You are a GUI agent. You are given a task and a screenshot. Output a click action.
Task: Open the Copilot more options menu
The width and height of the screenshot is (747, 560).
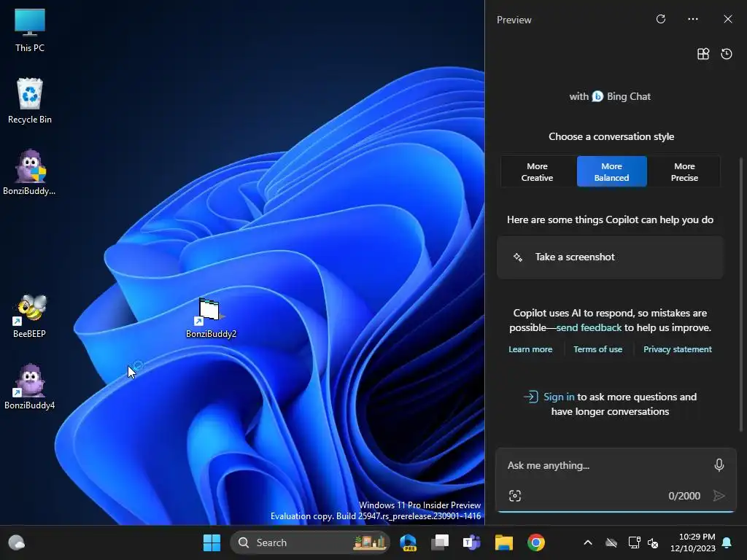tap(693, 19)
